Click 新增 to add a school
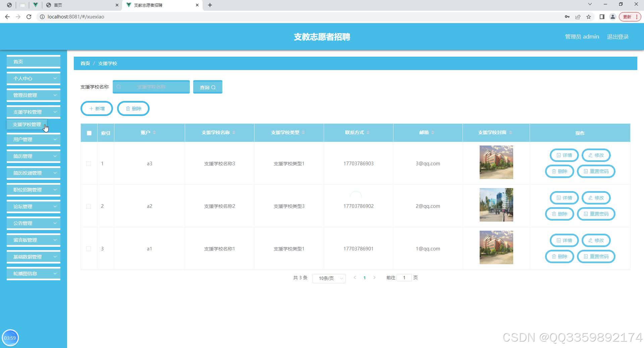Screen dimensions: 644x348 tap(97, 109)
